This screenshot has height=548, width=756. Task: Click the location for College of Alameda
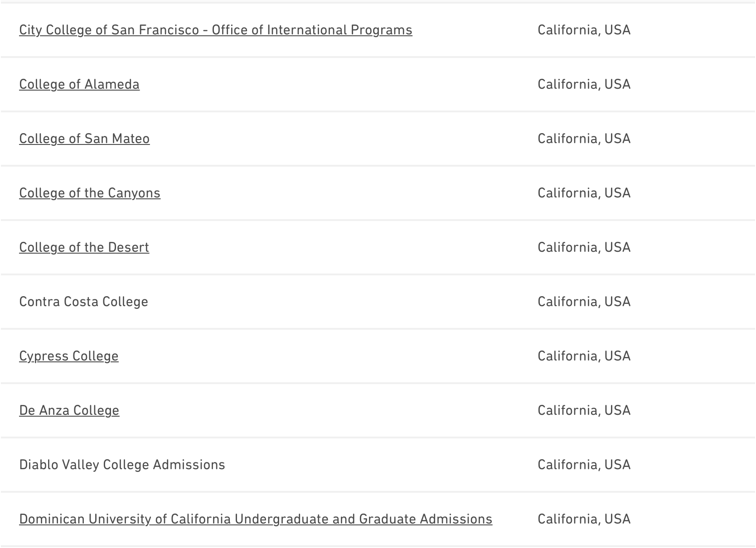[x=584, y=84]
